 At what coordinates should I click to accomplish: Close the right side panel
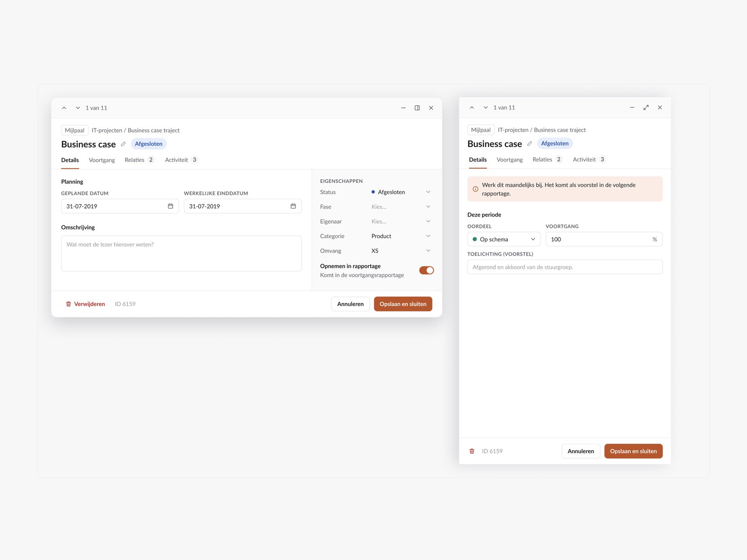[660, 107]
